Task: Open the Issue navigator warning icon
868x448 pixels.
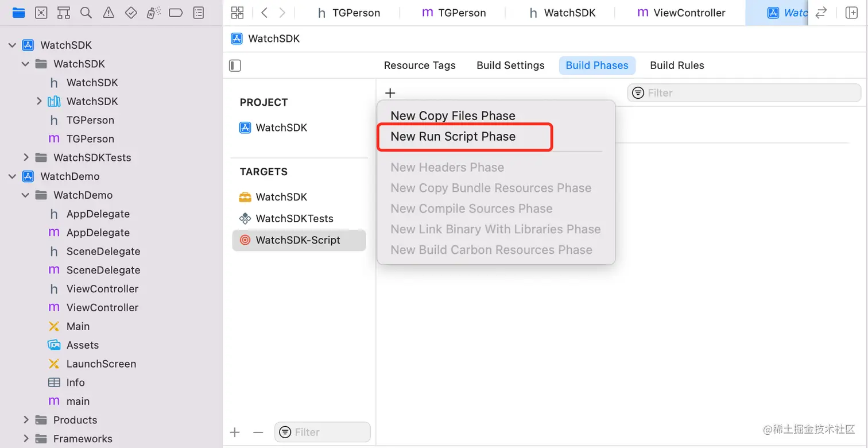Action: (x=108, y=13)
